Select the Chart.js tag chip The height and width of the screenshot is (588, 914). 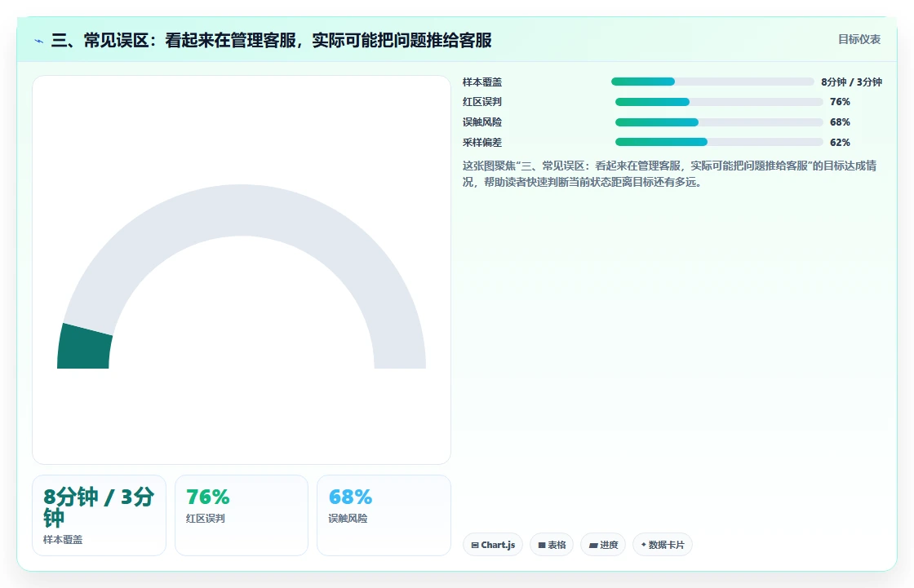click(493, 545)
